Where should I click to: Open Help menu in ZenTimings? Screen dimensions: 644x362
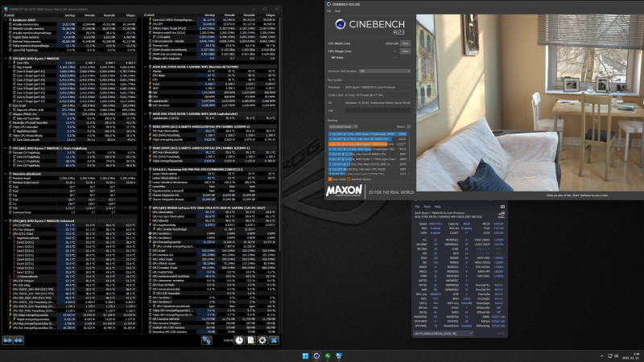coord(437,207)
